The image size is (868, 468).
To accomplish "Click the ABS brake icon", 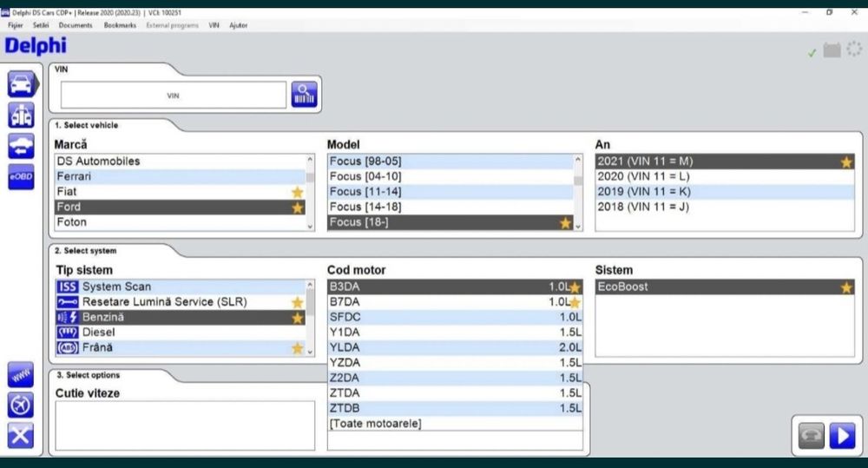I will pyautogui.click(x=68, y=347).
